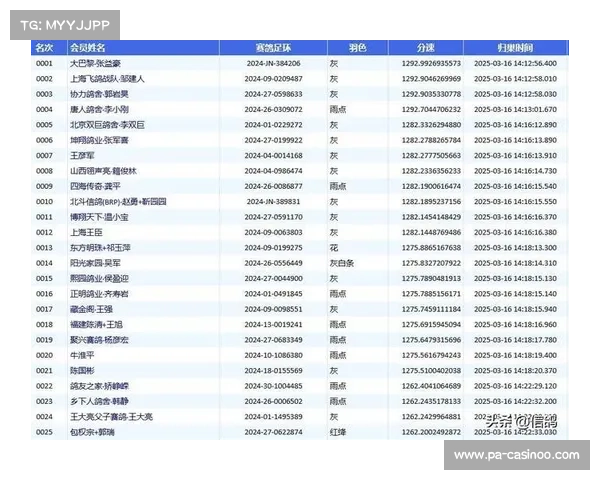Click the 名次 column header
This screenshot has width=600, height=480.
tap(44, 48)
